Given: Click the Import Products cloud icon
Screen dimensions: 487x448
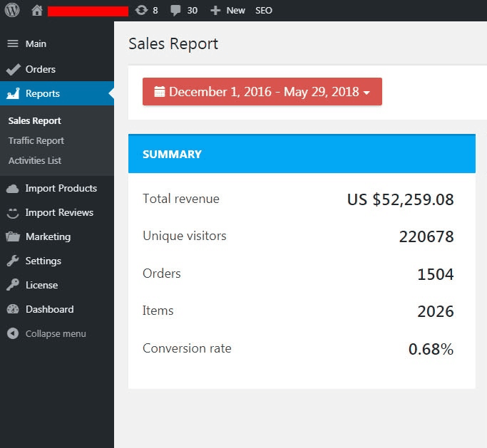Looking at the screenshot, I should coord(13,189).
